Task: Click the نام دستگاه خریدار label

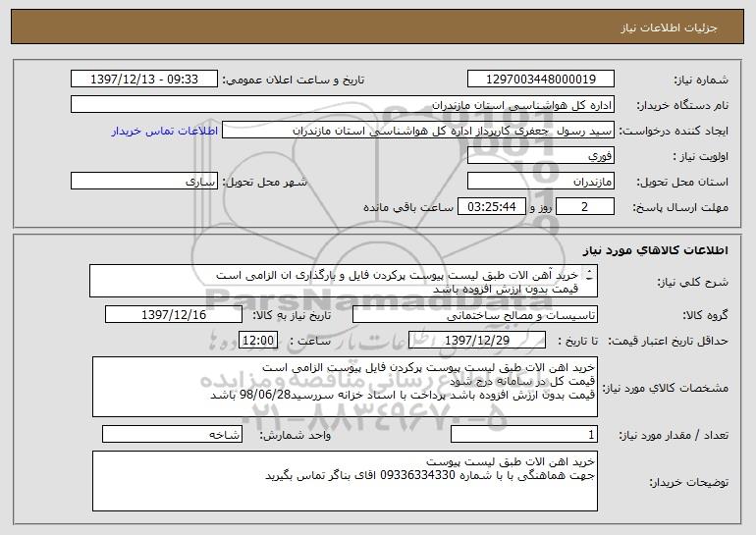Action: click(x=682, y=106)
